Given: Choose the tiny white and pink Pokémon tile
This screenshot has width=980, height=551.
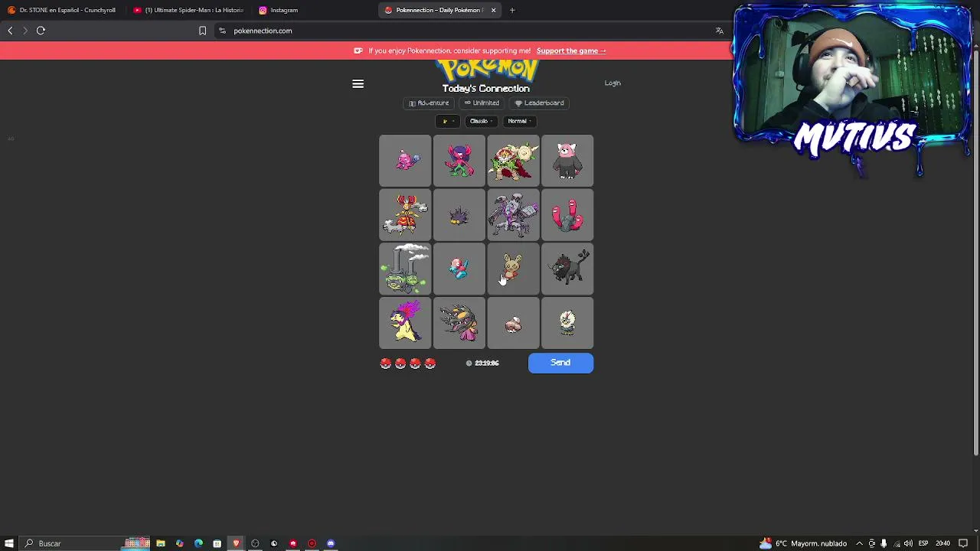Looking at the screenshot, I should (513, 323).
